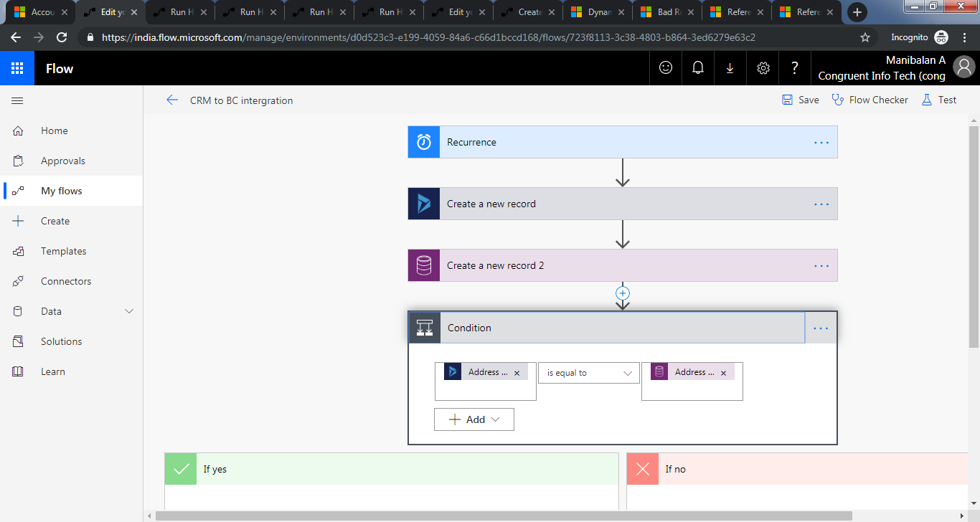The width and height of the screenshot is (980, 522).
Task: Remove the right Address token with its x
Action: point(723,373)
